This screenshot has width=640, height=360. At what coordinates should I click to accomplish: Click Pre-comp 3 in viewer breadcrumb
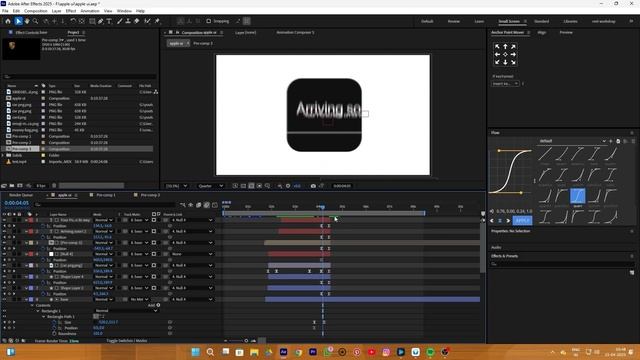point(203,43)
